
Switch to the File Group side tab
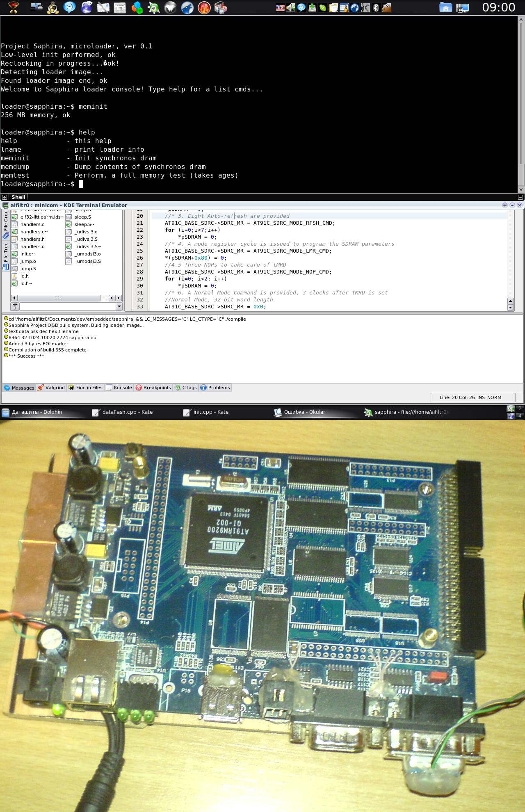6,225
